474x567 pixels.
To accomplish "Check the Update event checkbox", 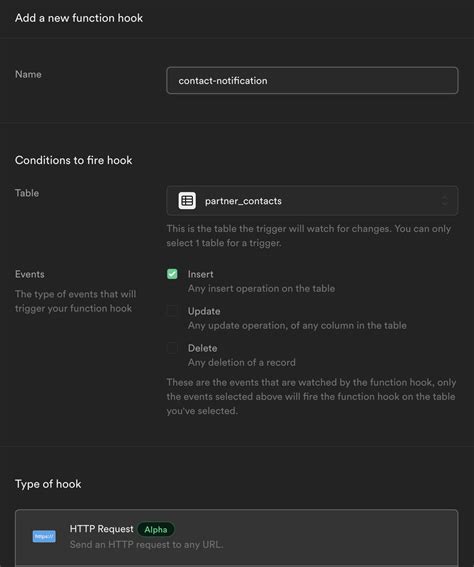I will pos(172,311).
